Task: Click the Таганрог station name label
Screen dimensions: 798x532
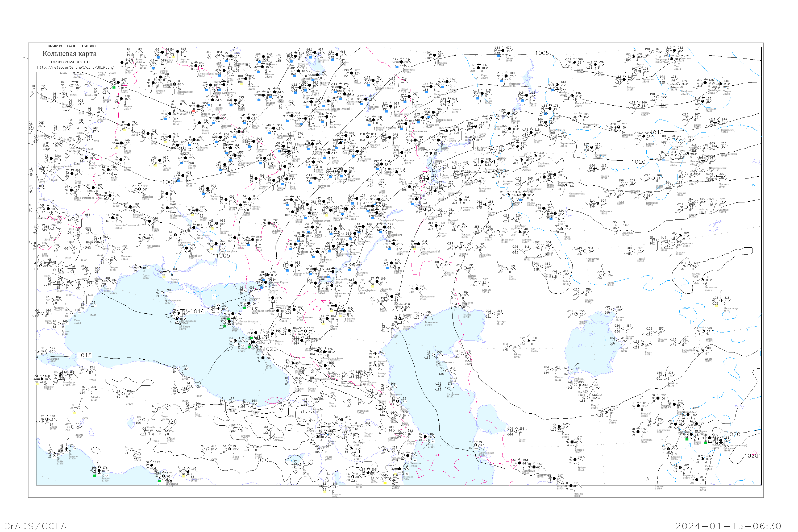Action: pos(273,290)
